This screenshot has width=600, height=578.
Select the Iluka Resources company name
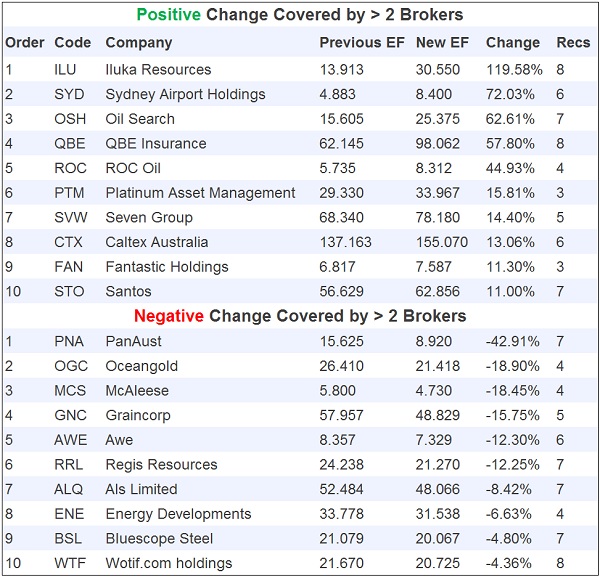click(x=158, y=70)
